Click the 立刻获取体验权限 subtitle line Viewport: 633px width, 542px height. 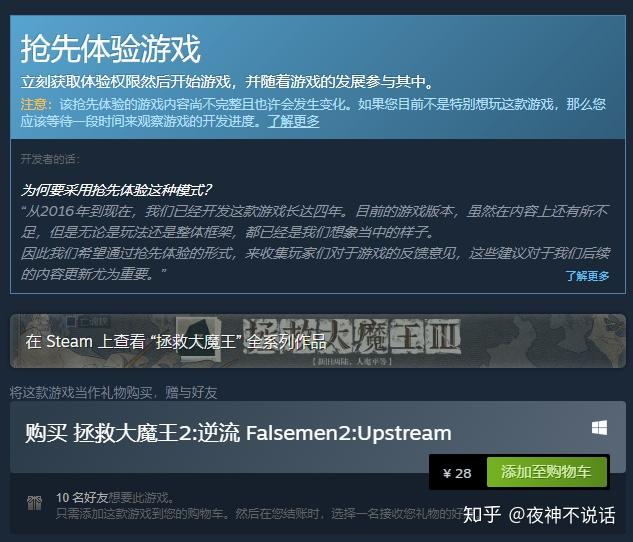[227, 82]
